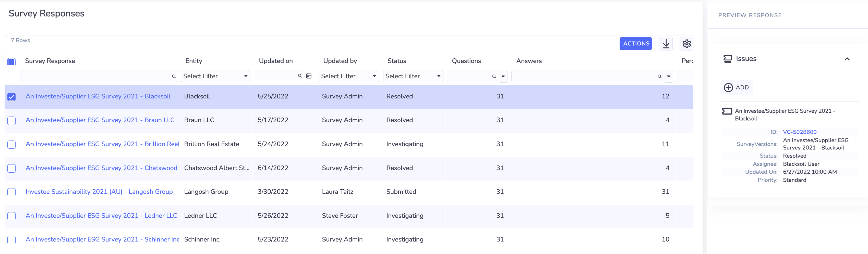
Task: Click the download icon button
Action: click(666, 44)
